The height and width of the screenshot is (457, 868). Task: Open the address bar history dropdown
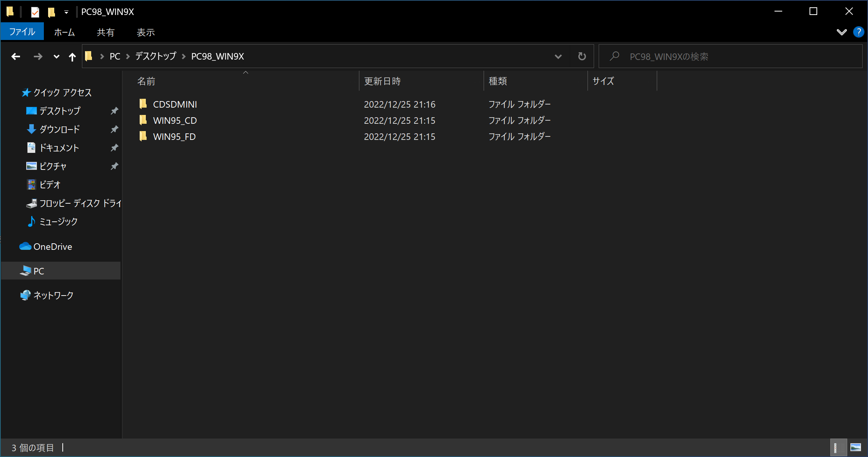(558, 57)
